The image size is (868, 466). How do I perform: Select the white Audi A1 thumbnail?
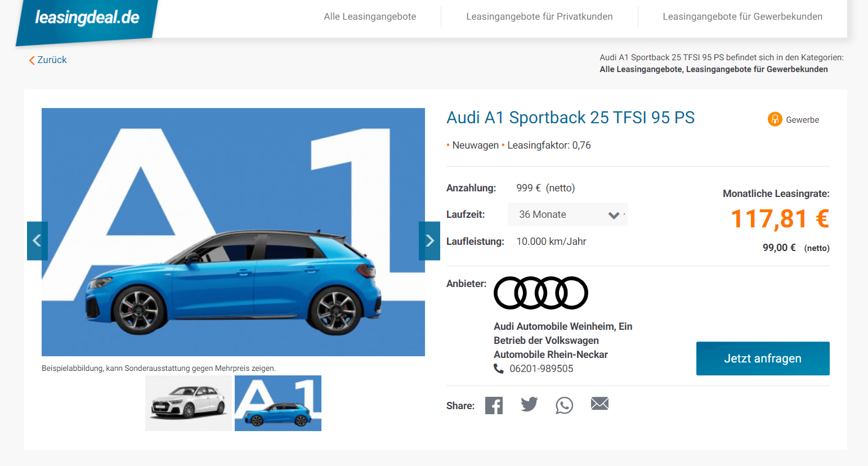click(x=189, y=403)
